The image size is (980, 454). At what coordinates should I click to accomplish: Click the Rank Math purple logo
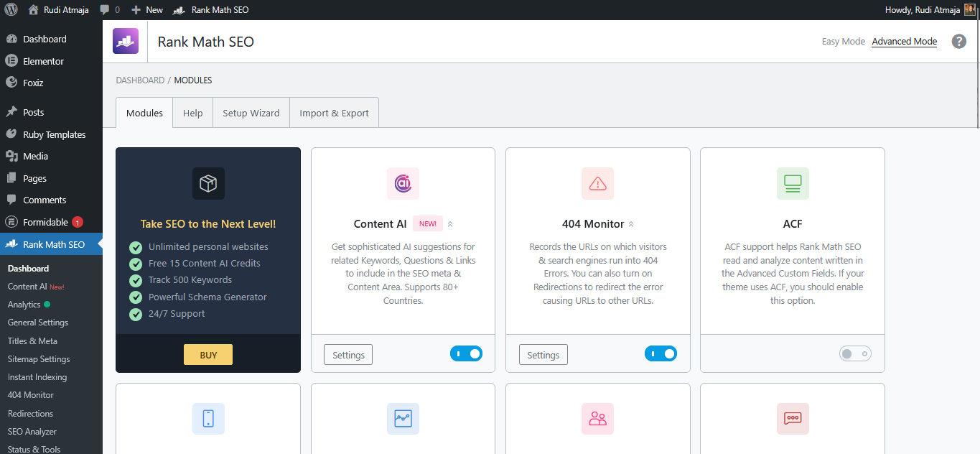(x=126, y=41)
